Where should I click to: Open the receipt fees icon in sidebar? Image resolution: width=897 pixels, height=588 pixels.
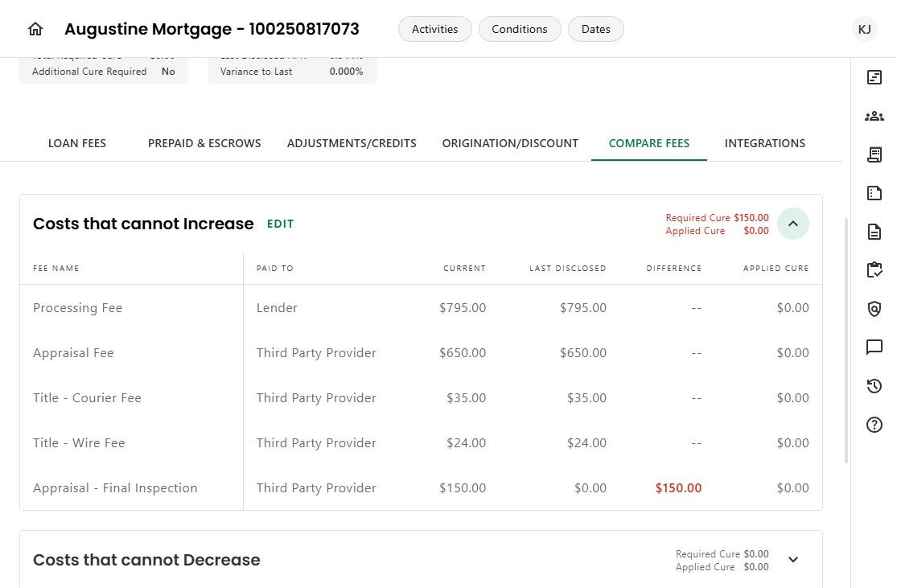pyautogui.click(x=874, y=154)
